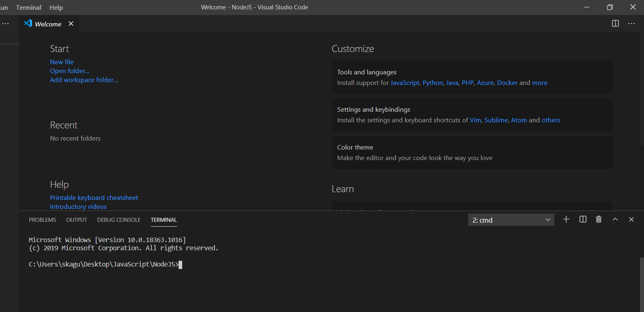Viewport: 644px width, 312px height.
Task: Click the Tools and languages heading
Action: point(367,72)
